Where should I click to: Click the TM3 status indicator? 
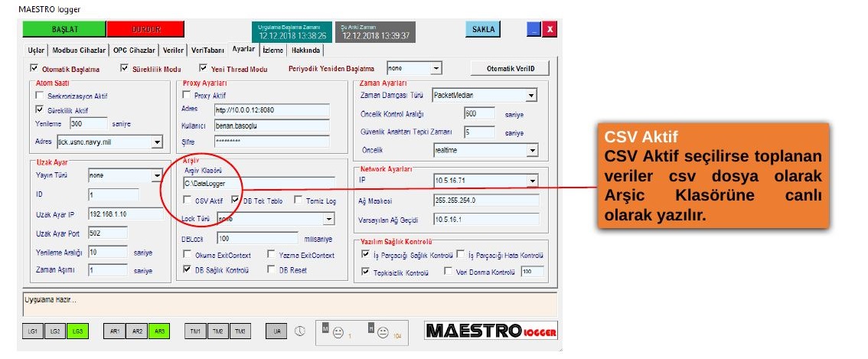coord(240,331)
